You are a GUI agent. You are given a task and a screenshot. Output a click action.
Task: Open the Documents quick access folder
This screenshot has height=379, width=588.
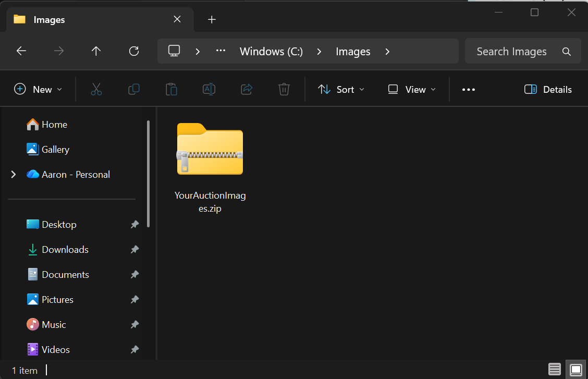click(x=58, y=274)
